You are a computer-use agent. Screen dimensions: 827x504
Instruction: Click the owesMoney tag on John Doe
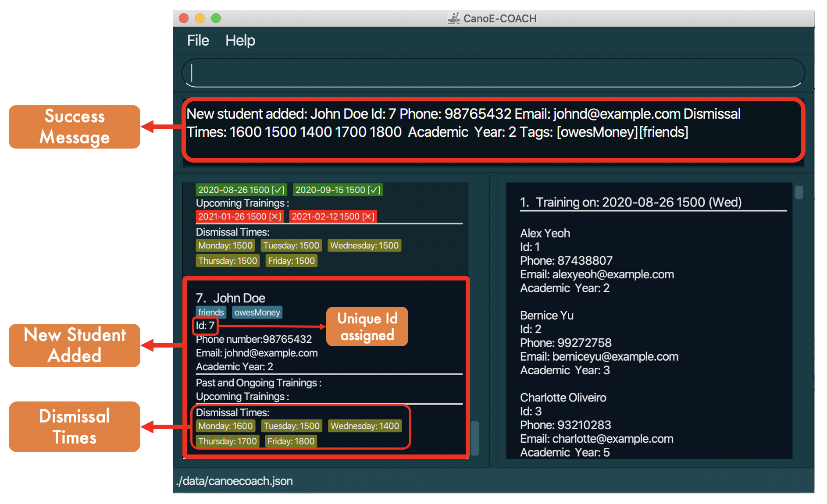click(257, 312)
